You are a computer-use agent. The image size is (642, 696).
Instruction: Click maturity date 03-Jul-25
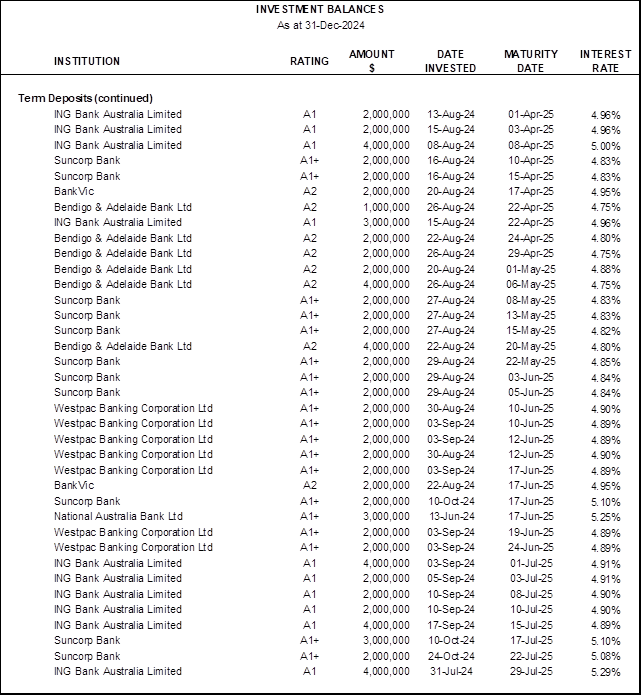point(531,579)
